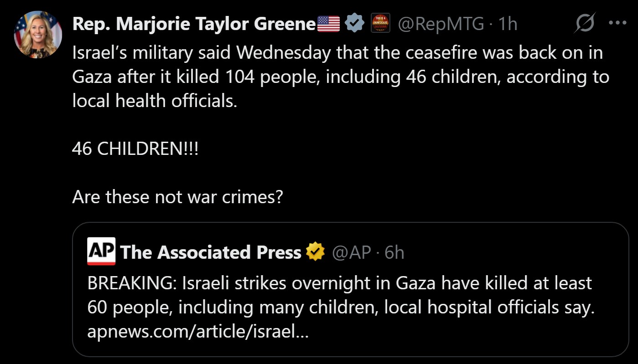Click the "Are these not war crimes?" text
Image resolution: width=638 pixels, height=364 pixels.
click(x=178, y=197)
